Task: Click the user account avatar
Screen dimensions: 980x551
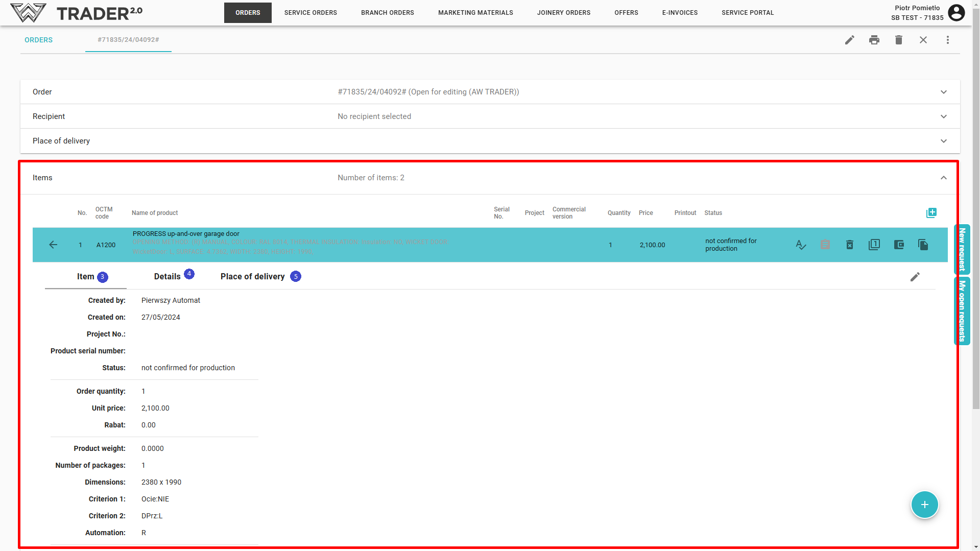Action: (x=957, y=13)
